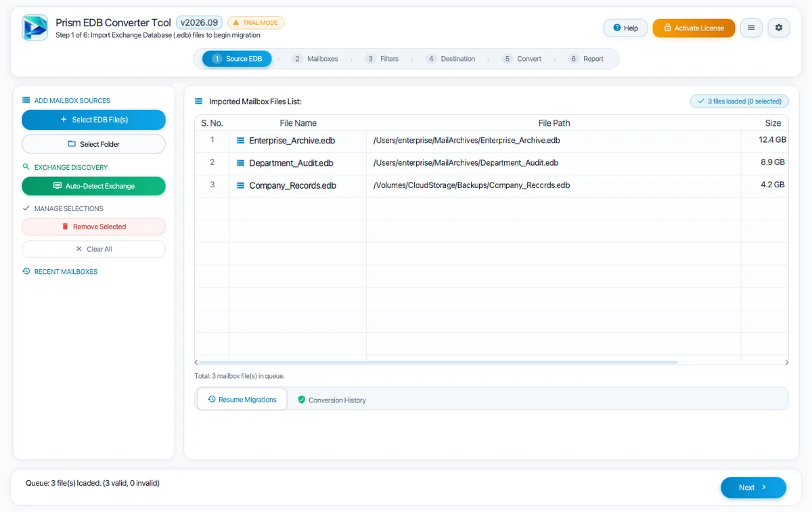Click the path /Volumes/CloudStorage/Backups/Company_Records.edb
This screenshot has width=812, height=512.
coord(472,185)
